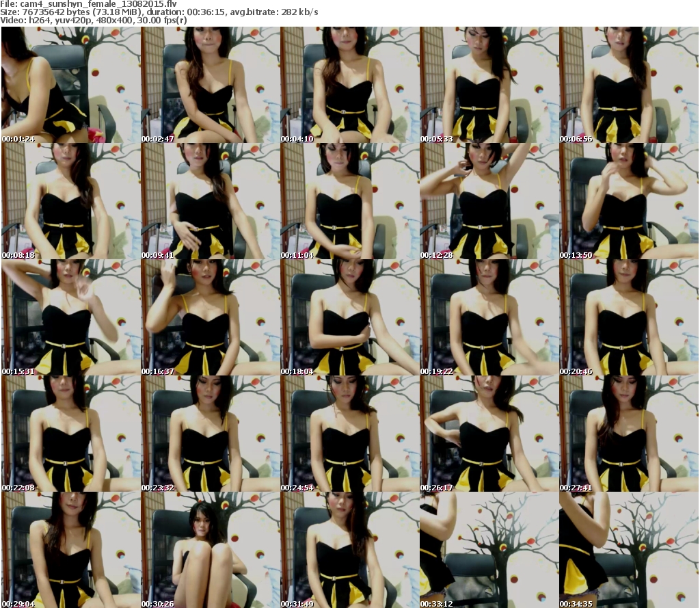700x608 pixels.
Task: Pick the preview frame at 00:19:22
Action: point(489,317)
